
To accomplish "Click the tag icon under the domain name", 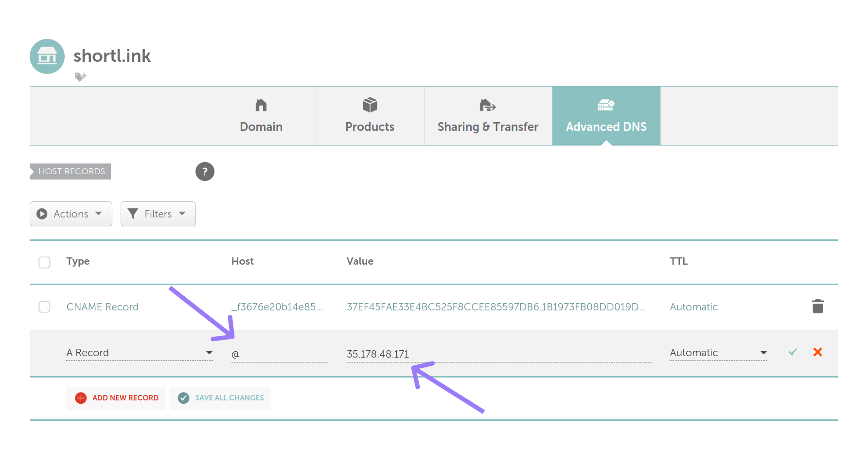I will click(x=80, y=76).
